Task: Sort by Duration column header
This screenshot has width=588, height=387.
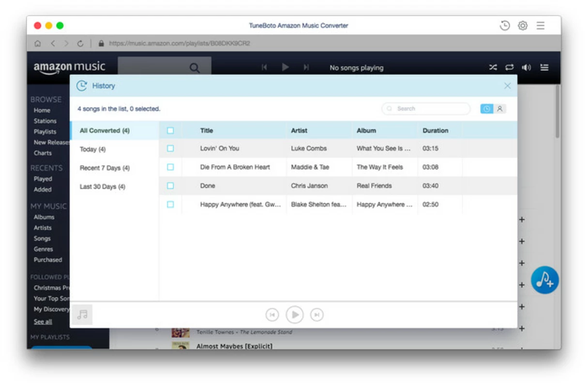Action: [436, 131]
